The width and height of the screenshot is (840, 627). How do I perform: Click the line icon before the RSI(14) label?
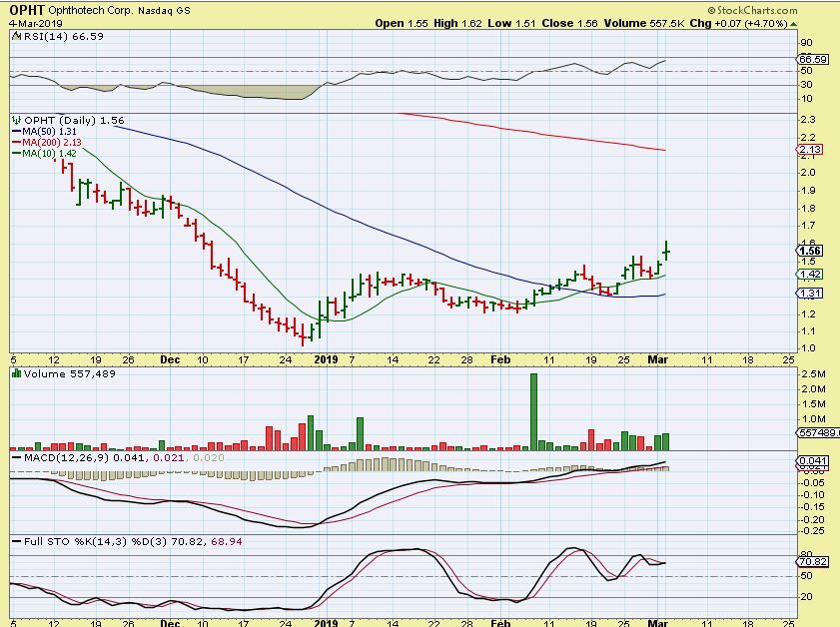pyautogui.click(x=16, y=36)
